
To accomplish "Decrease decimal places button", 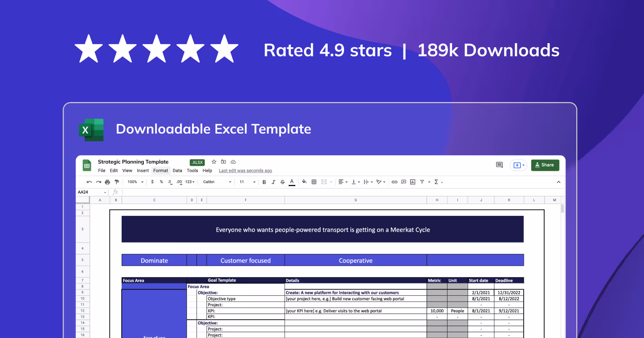I will tap(170, 182).
